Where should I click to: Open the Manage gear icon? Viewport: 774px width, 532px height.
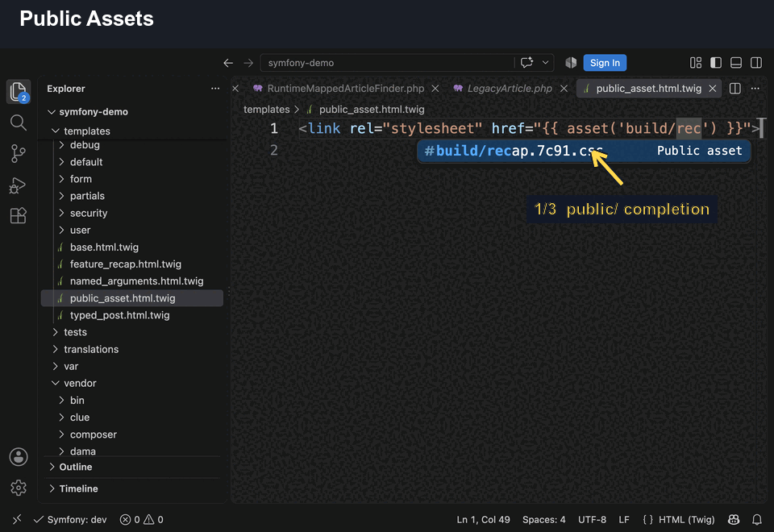point(19,488)
